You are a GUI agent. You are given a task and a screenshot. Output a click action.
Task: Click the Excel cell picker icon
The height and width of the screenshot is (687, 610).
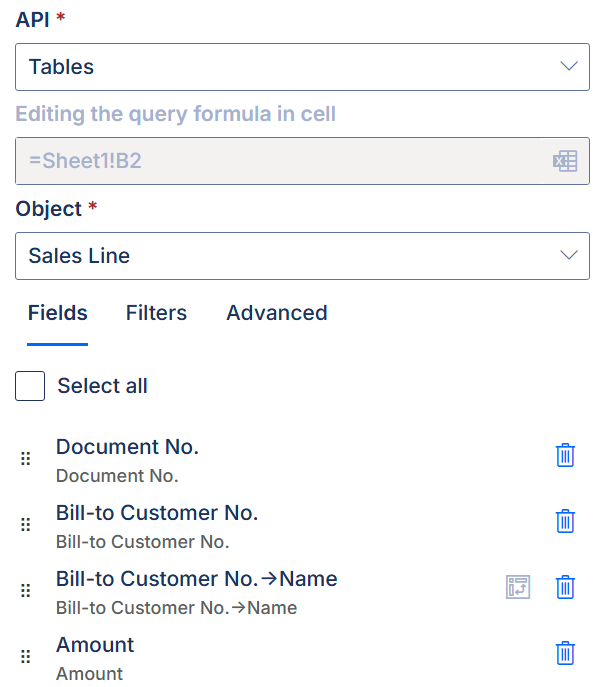point(565,161)
